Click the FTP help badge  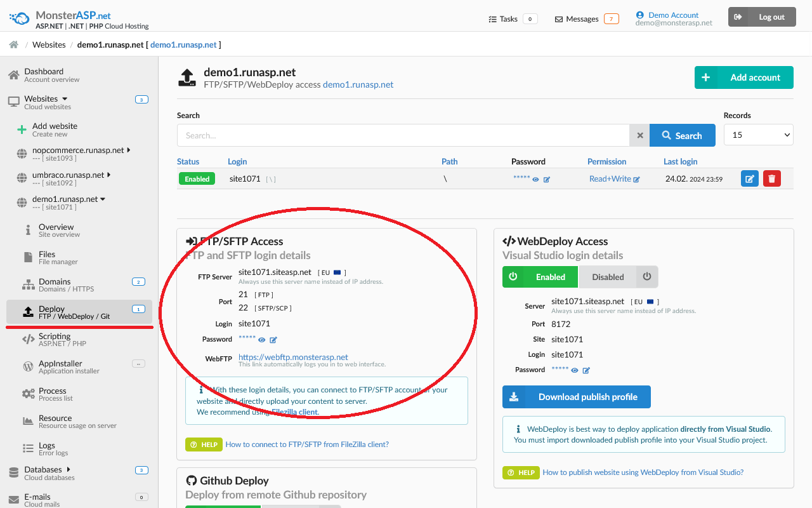[204, 444]
